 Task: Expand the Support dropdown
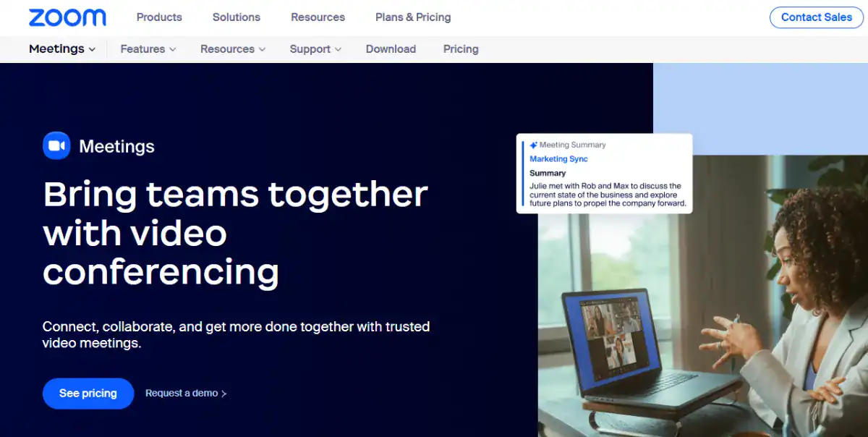click(315, 49)
